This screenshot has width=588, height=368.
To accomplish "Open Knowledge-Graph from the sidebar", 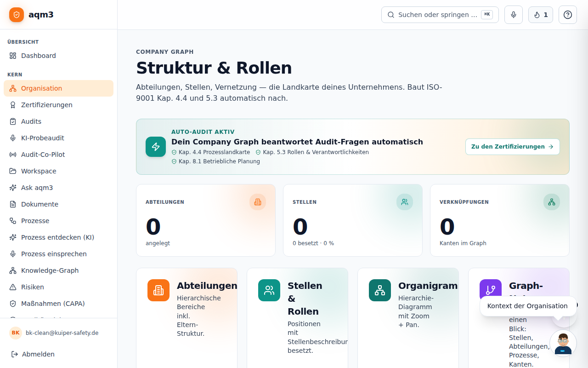I will [58, 270].
